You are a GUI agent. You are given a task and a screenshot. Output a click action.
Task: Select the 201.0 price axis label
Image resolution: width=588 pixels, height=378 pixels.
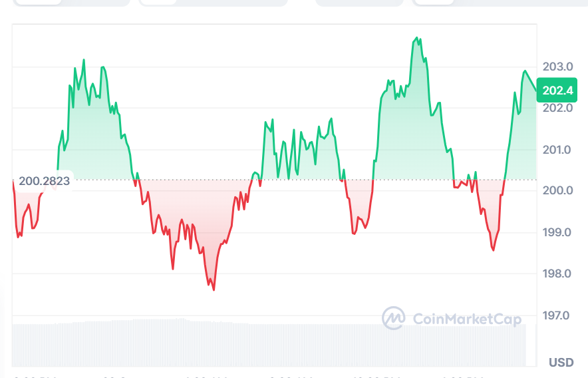pyautogui.click(x=557, y=150)
